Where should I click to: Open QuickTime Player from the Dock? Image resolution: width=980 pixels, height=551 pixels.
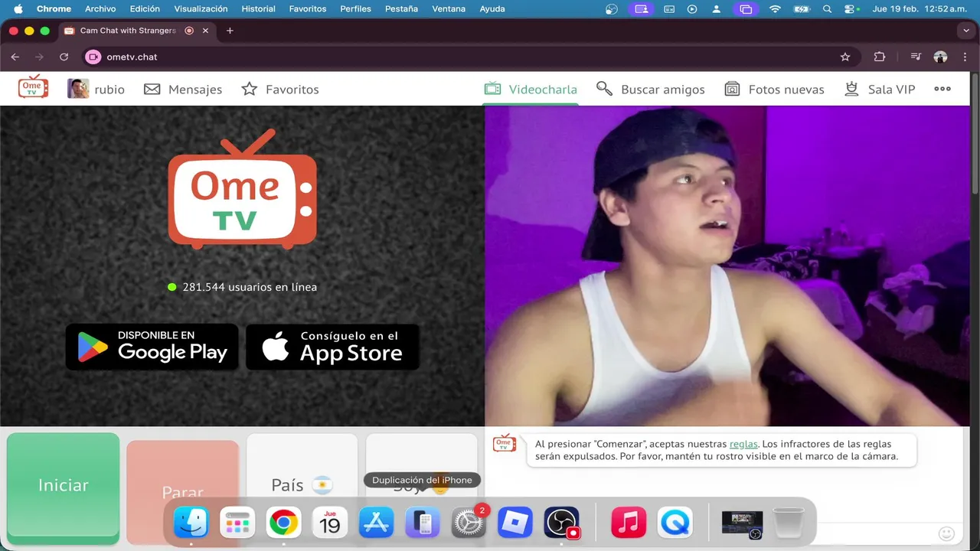click(x=675, y=523)
